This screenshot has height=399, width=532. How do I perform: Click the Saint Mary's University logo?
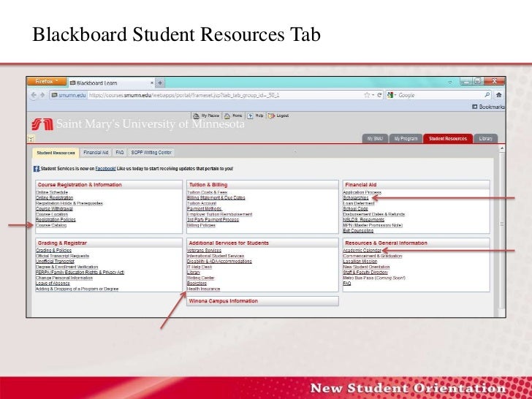[x=42, y=124]
